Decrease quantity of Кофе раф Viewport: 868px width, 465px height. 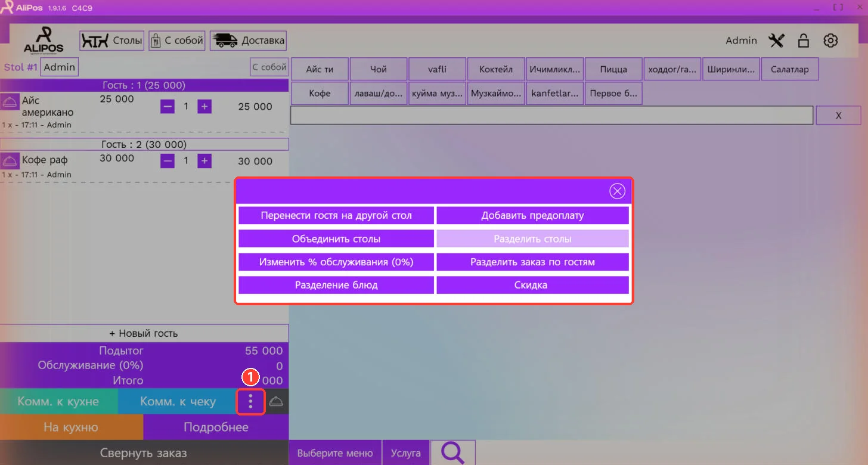tap(168, 161)
